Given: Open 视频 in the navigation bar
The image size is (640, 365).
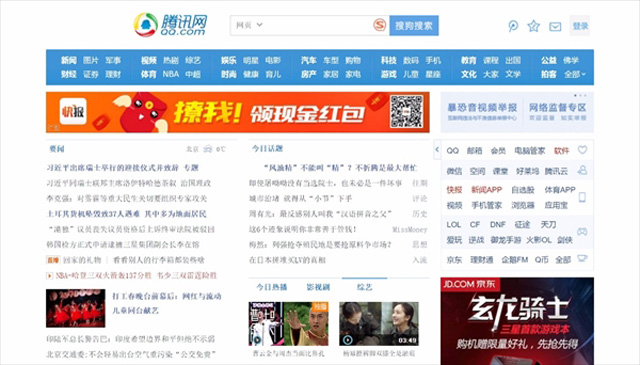Looking at the screenshot, I should [149, 60].
